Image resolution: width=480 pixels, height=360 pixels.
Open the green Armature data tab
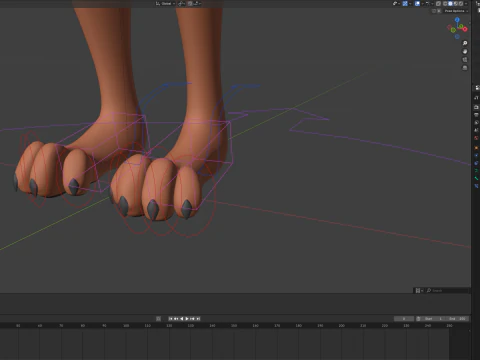click(477, 170)
